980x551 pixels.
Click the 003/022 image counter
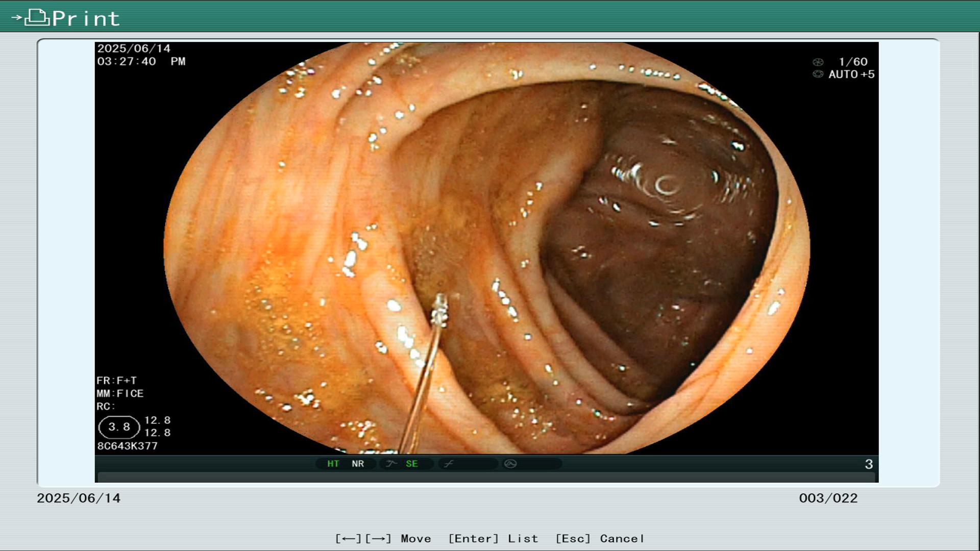click(828, 498)
